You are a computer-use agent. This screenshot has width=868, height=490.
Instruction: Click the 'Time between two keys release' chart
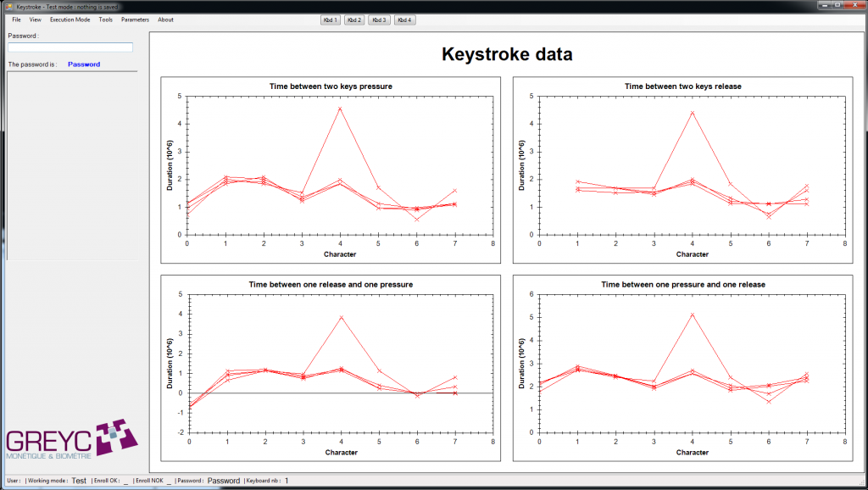click(x=682, y=170)
